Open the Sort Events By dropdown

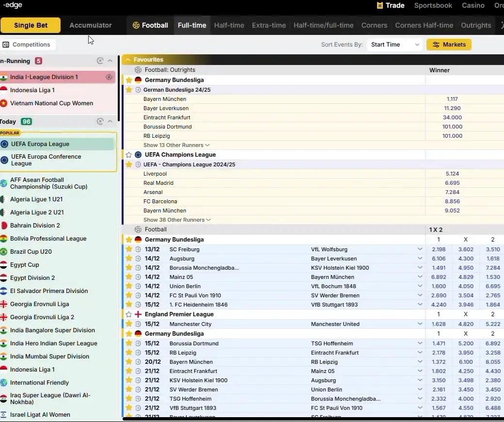click(x=394, y=45)
